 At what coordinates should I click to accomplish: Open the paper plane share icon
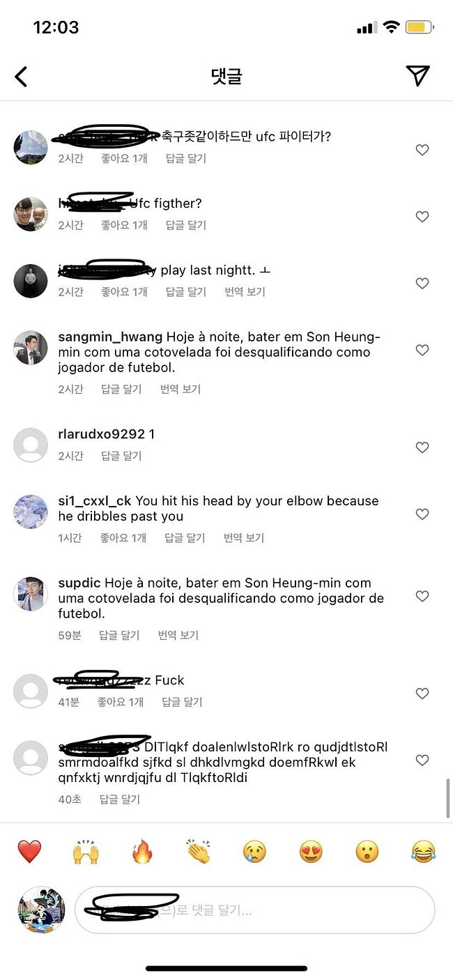point(417,76)
